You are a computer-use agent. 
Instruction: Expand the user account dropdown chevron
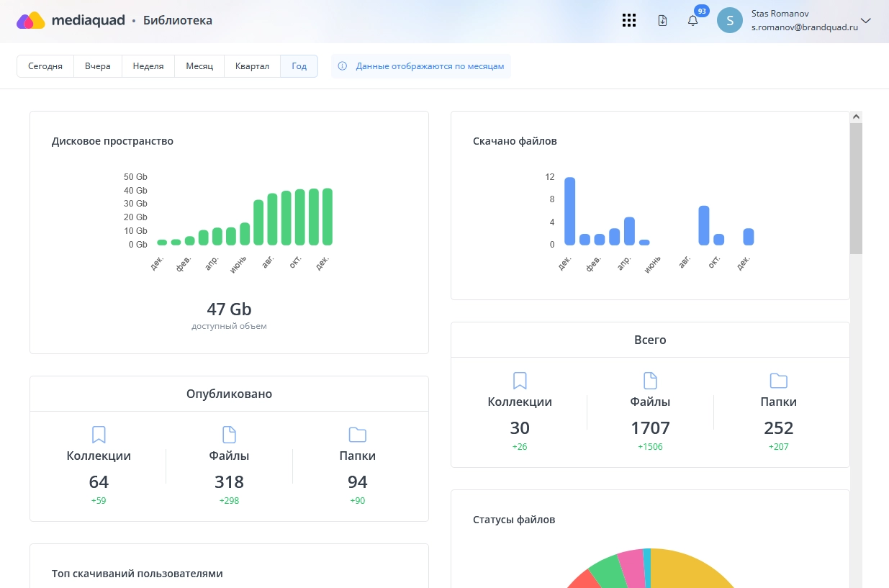(x=866, y=21)
